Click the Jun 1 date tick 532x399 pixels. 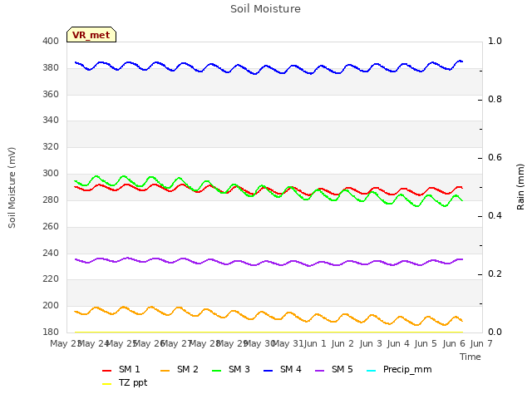[x=315, y=343]
